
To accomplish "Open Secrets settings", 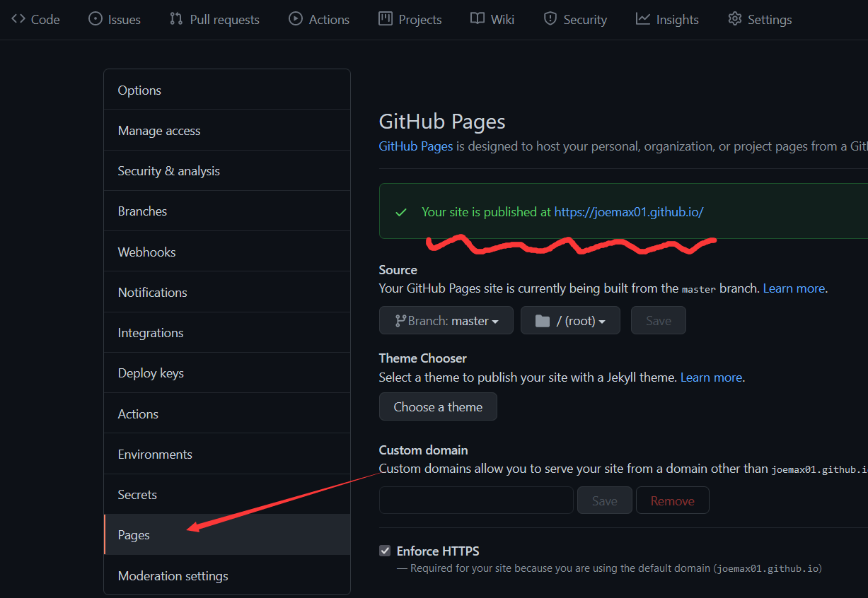I will (227, 494).
